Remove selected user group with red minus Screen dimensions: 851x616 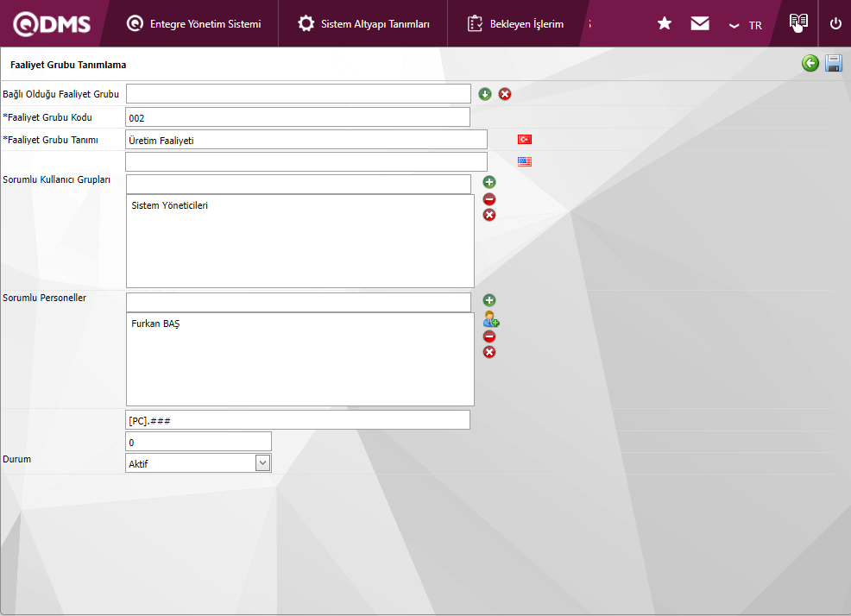[x=489, y=199]
